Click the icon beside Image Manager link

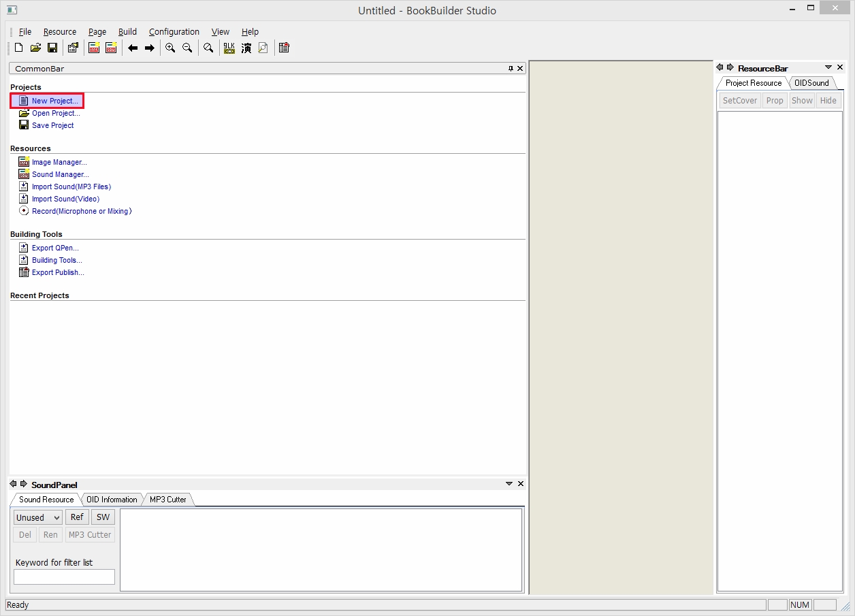(24, 162)
